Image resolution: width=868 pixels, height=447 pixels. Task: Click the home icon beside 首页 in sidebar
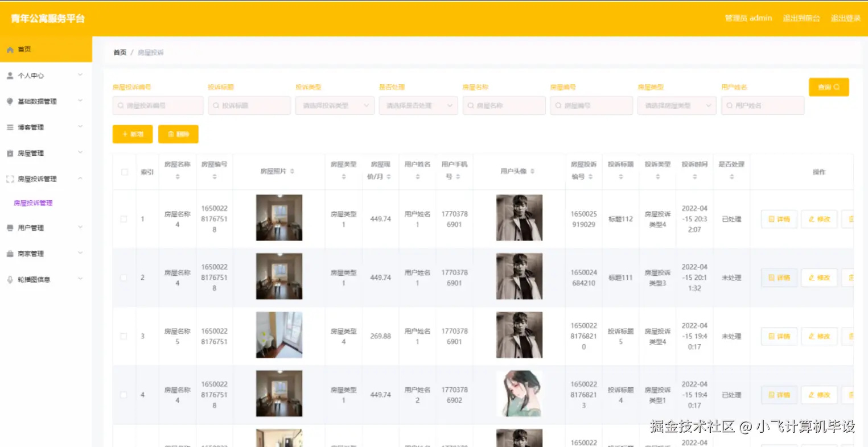[x=10, y=49]
